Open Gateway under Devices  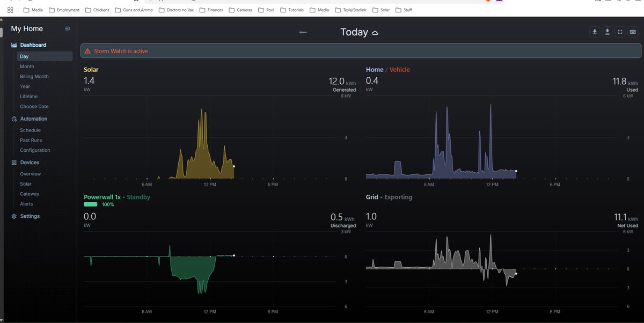click(30, 194)
